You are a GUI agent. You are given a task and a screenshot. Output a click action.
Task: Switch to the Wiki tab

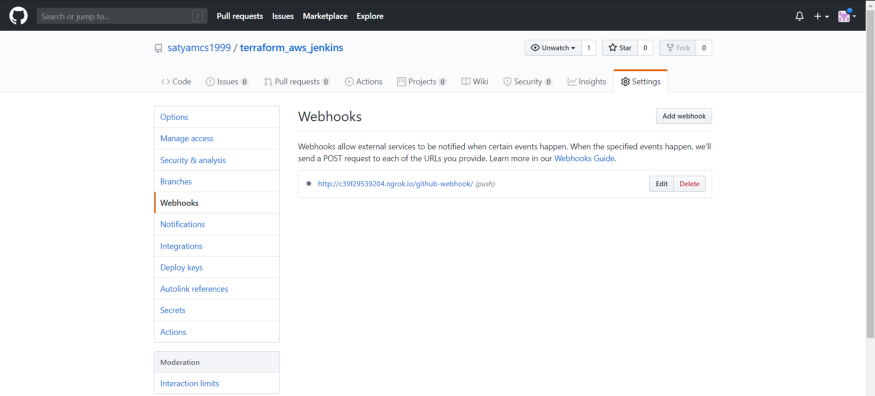pyautogui.click(x=475, y=81)
